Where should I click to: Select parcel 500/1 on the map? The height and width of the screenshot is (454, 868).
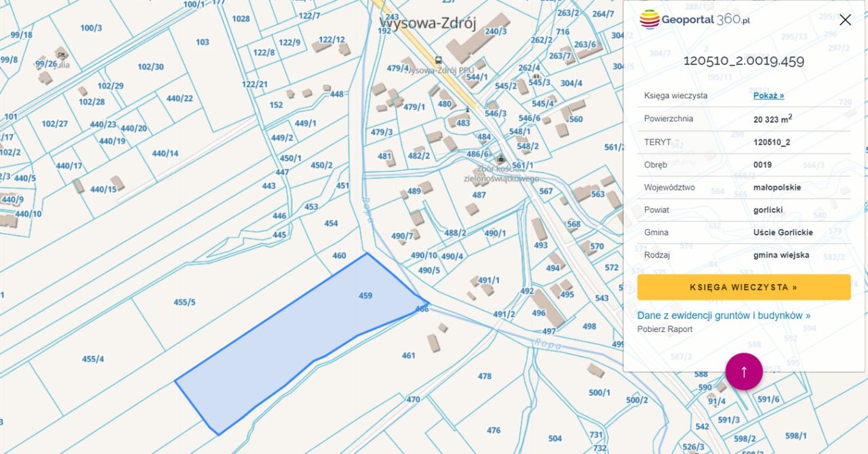(599, 392)
